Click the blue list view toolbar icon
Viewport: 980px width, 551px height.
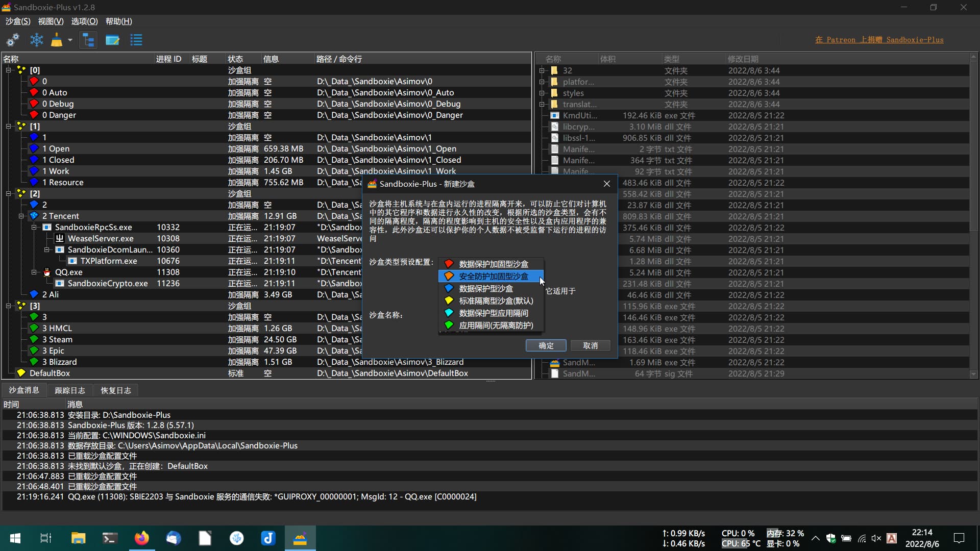[136, 40]
